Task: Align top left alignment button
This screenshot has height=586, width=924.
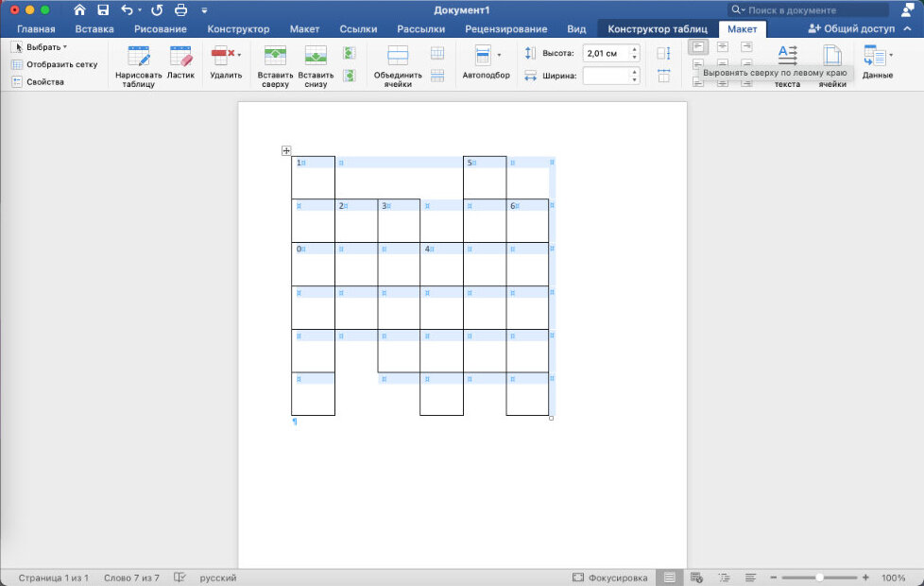Action: point(698,47)
